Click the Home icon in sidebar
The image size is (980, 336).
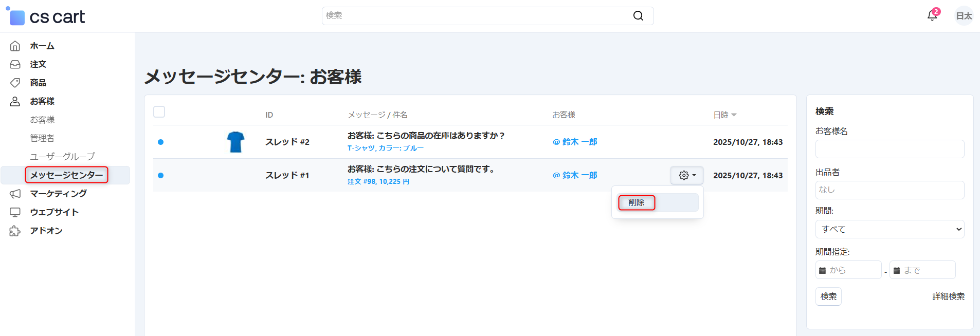click(15, 46)
